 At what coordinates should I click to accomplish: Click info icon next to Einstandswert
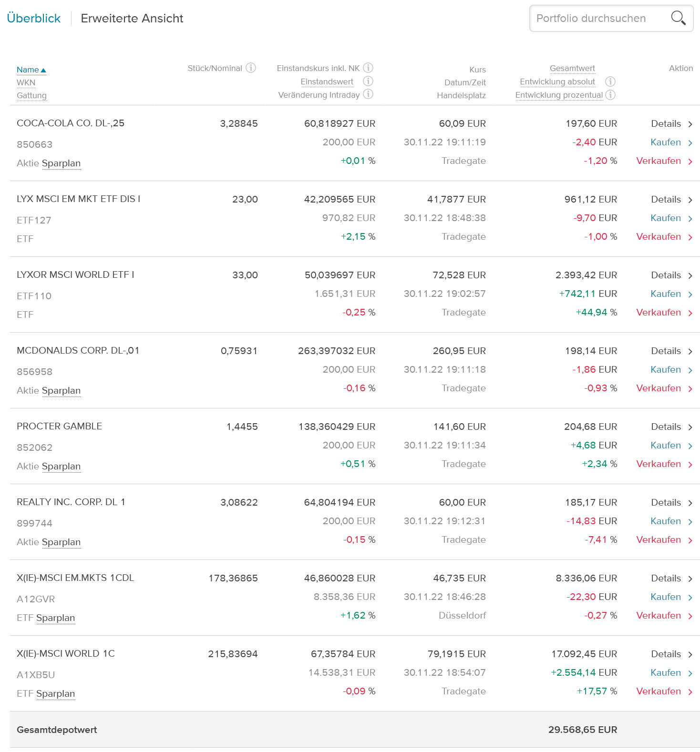click(x=368, y=81)
